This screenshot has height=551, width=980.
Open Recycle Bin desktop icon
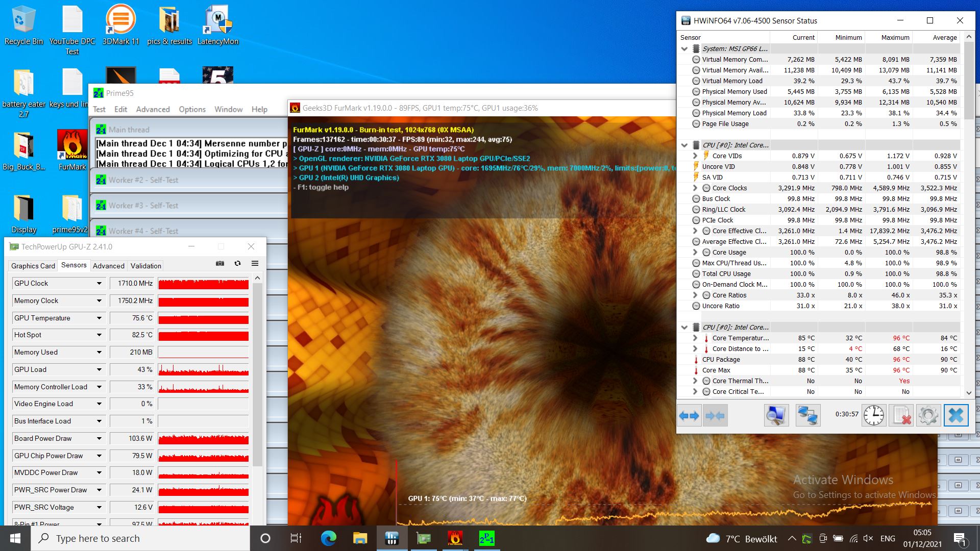23,26
